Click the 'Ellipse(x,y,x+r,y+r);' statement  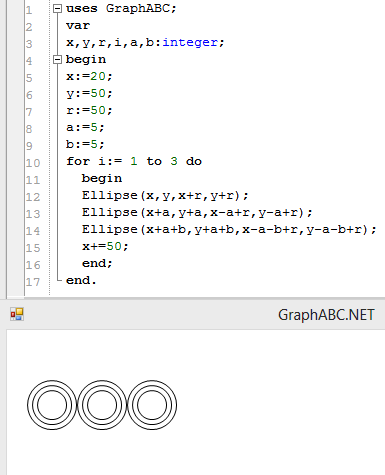click(x=165, y=196)
